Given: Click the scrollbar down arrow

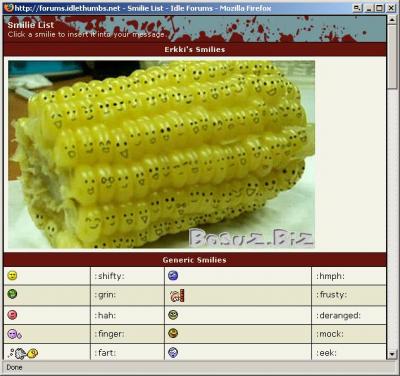Looking at the screenshot, I should (392, 354).
